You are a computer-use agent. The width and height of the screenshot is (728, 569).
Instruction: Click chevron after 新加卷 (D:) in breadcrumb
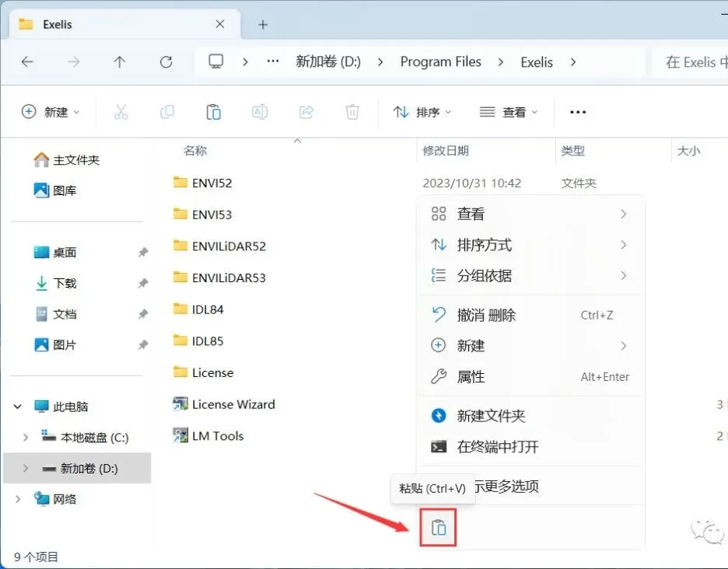pyautogui.click(x=380, y=61)
